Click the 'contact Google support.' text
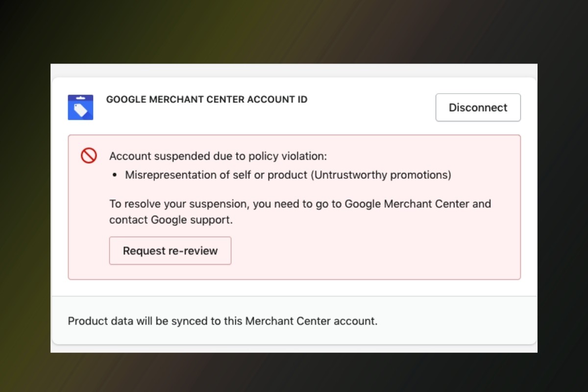The height and width of the screenshot is (392, 588). pyautogui.click(x=171, y=220)
